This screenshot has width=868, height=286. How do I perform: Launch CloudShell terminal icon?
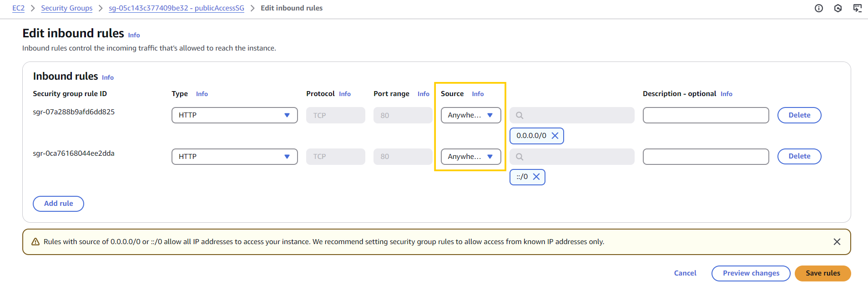click(x=857, y=8)
